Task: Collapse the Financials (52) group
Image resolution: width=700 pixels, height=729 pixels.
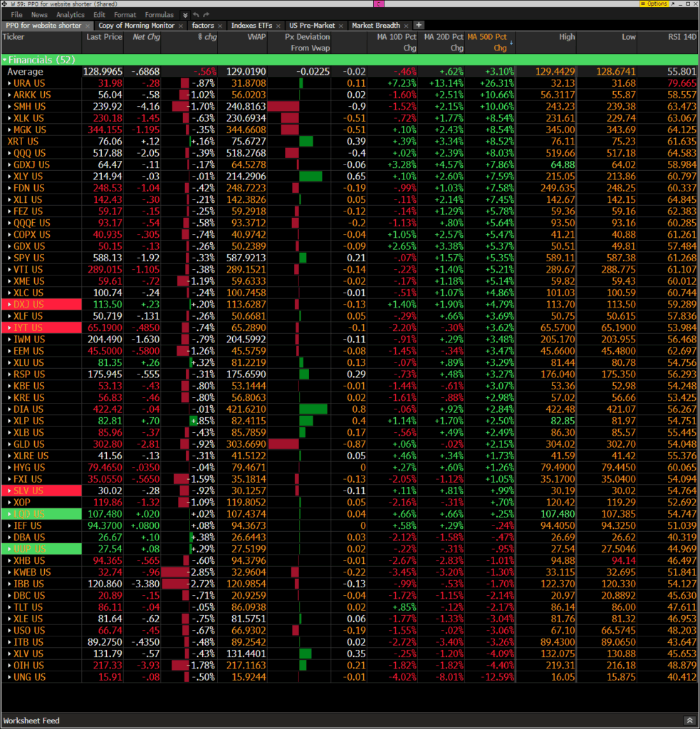Action: [x=5, y=60]
